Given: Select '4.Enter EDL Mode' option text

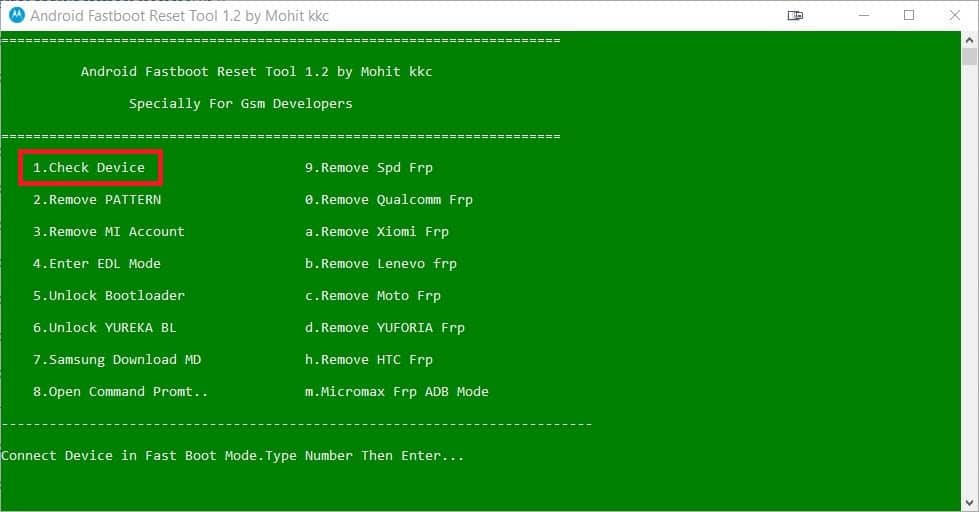Looking at the screenshot, I should pyautogui.click(x=97, y=263).
